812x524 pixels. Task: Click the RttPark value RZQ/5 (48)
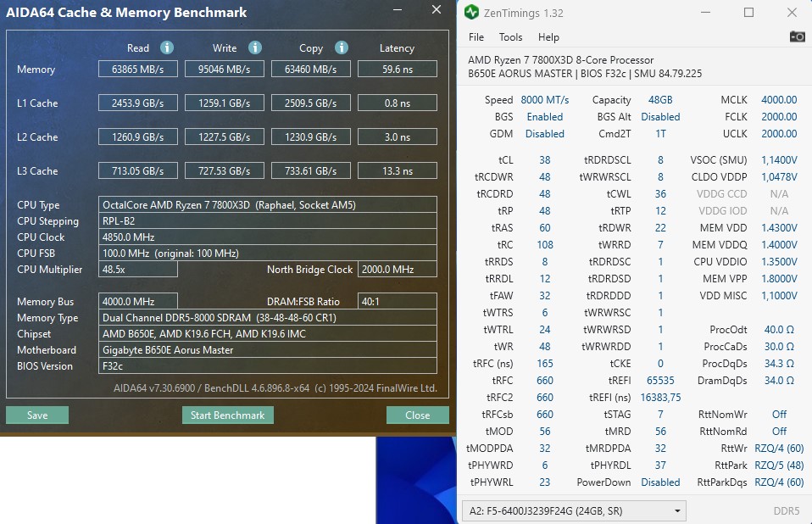click(779, 465)
